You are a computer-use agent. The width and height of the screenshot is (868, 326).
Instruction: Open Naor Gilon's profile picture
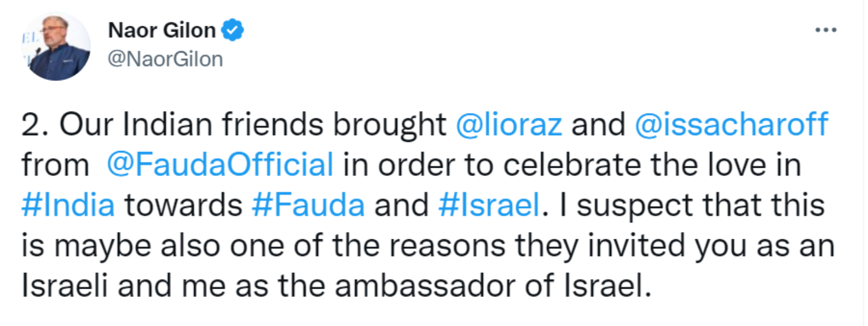tap(56, 46)
